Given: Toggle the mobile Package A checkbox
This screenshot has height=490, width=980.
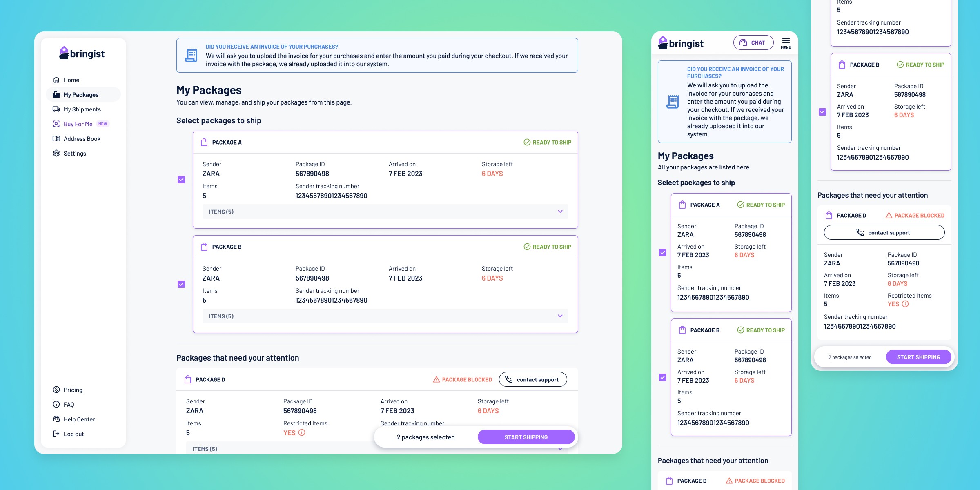Looking at the screenshot, I should (663, 253).
